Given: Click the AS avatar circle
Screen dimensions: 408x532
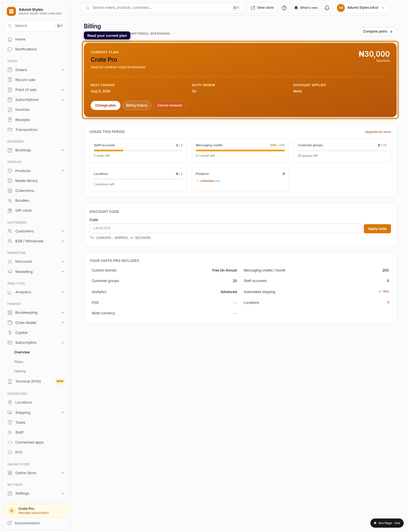Looking at the screenshot, I should click(341, 8).
